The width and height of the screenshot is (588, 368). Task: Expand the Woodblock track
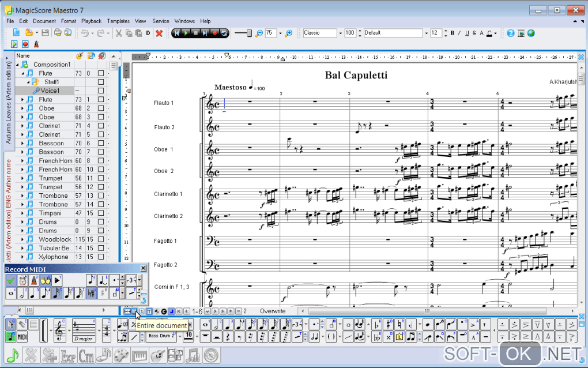click(x=22, y=239)
